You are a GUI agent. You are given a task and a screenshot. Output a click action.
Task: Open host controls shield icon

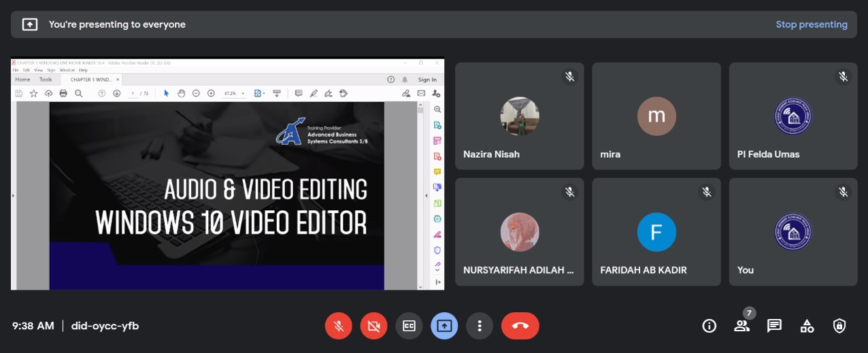coord(839,326)
